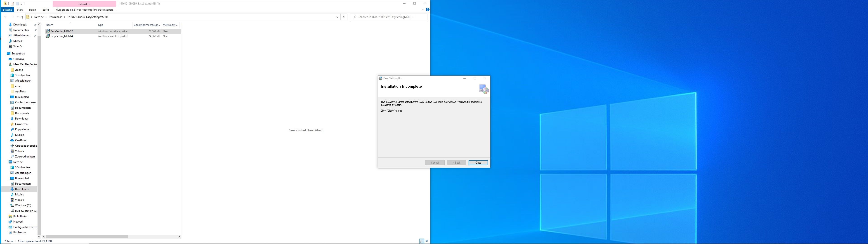
Task: Close the Easy Setting Box installer
Action: (478, 162)
